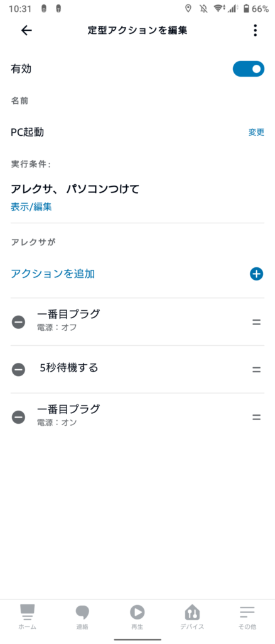
Task: Remove the 一番目プラグ 電源:オフ action
Action: [18, 322]
